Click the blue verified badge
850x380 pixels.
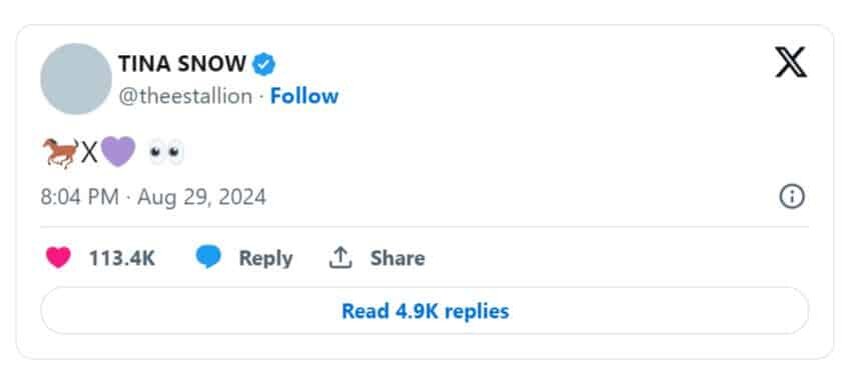click(264, 65)
